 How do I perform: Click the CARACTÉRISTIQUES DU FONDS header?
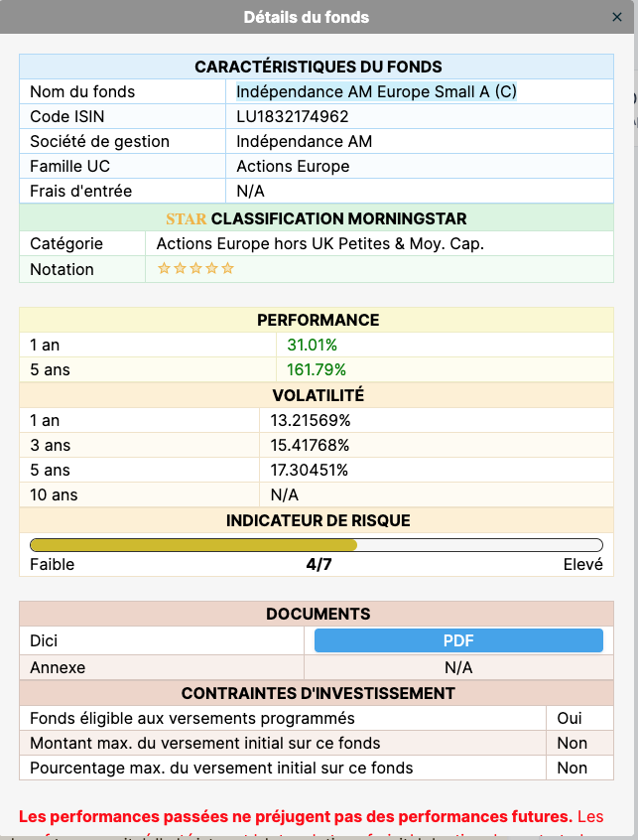coord(318,67)
